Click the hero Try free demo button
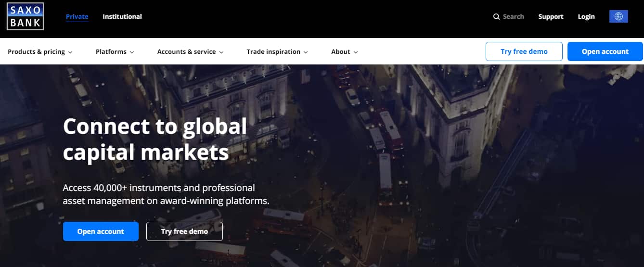 click(x=184, y=231)
